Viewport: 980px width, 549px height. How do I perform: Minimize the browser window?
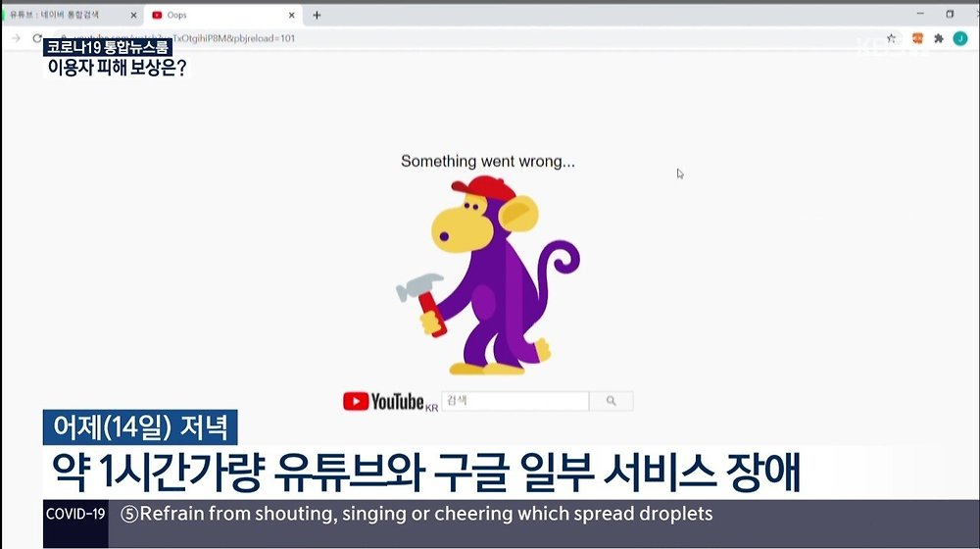pyautogui.click(x=920, y=14)
